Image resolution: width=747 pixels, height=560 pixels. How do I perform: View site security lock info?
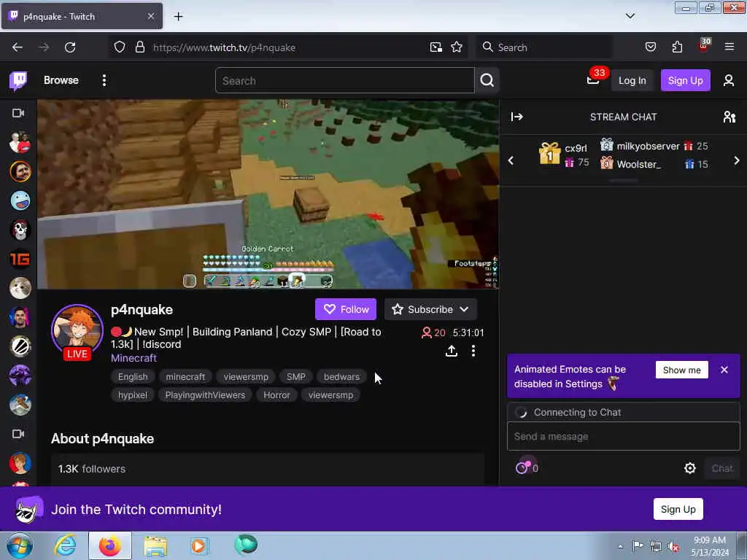click(139, 47)
